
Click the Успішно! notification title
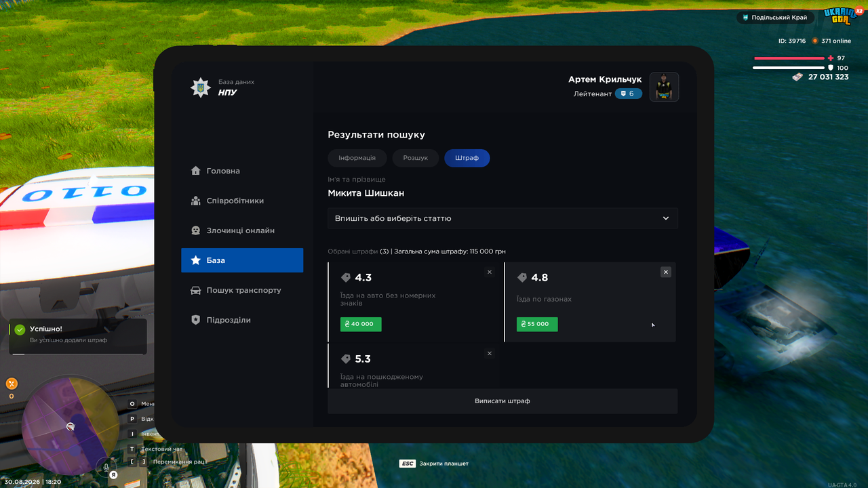coord(46,329)
